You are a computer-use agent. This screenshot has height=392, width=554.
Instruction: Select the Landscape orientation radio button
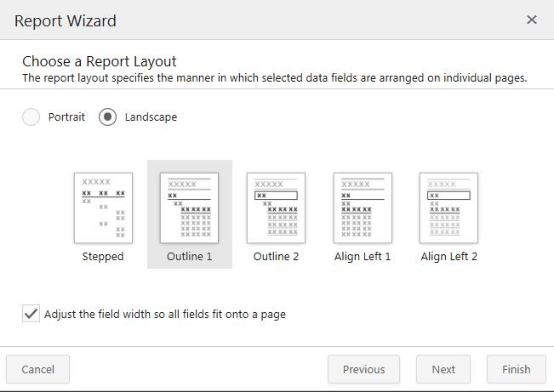[108, 117]
